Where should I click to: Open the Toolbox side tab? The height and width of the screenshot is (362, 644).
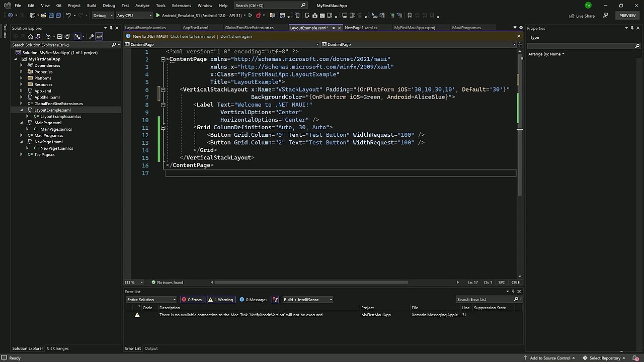point(5,31)
